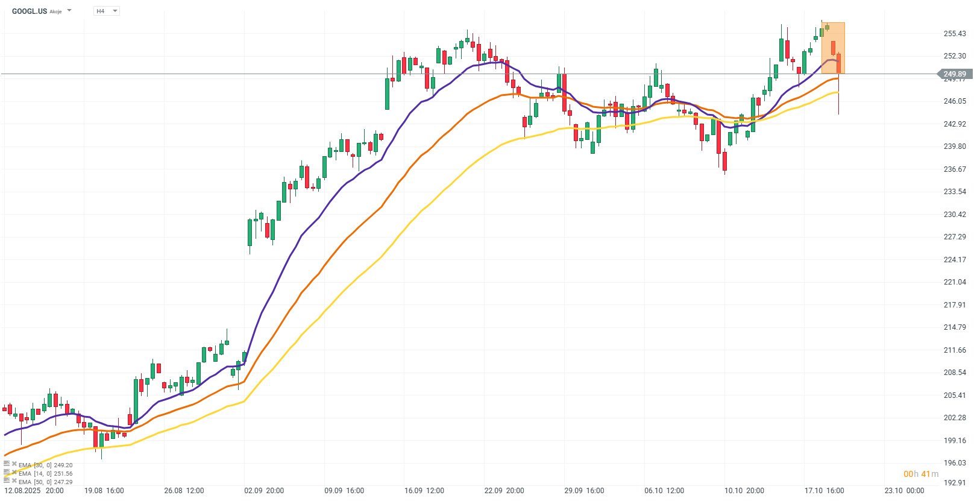980x501 pixels.
Task: Click the 02.09 20:00 time axis label
Action: [264, 491]
